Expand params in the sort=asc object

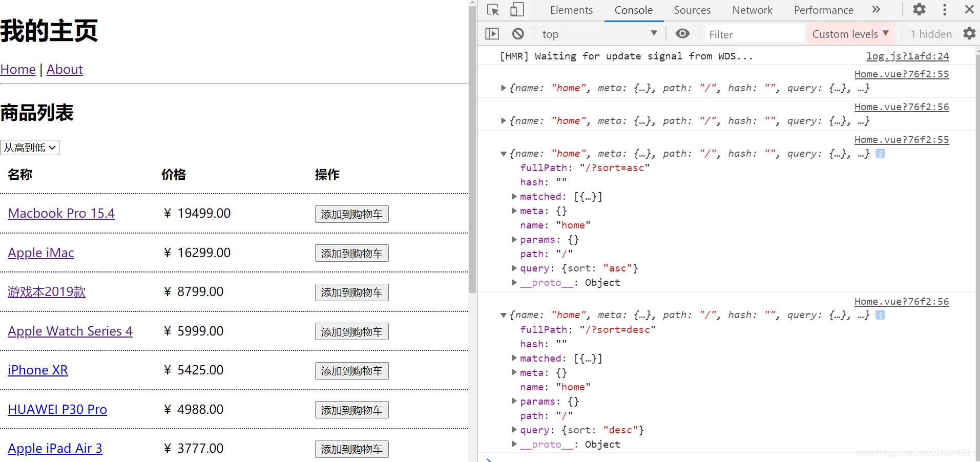point(514,240)
